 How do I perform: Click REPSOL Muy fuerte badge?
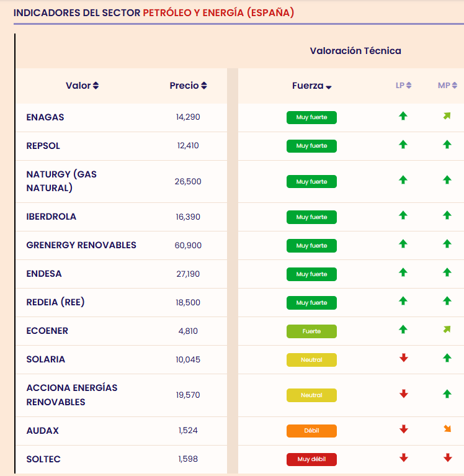[x=311, y=146]
